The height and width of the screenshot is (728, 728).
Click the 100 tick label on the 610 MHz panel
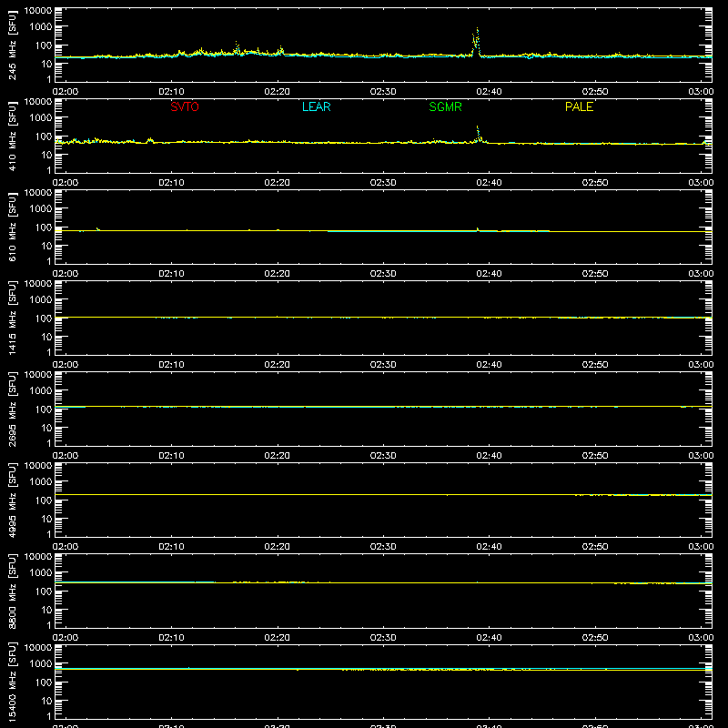(44, 227)
